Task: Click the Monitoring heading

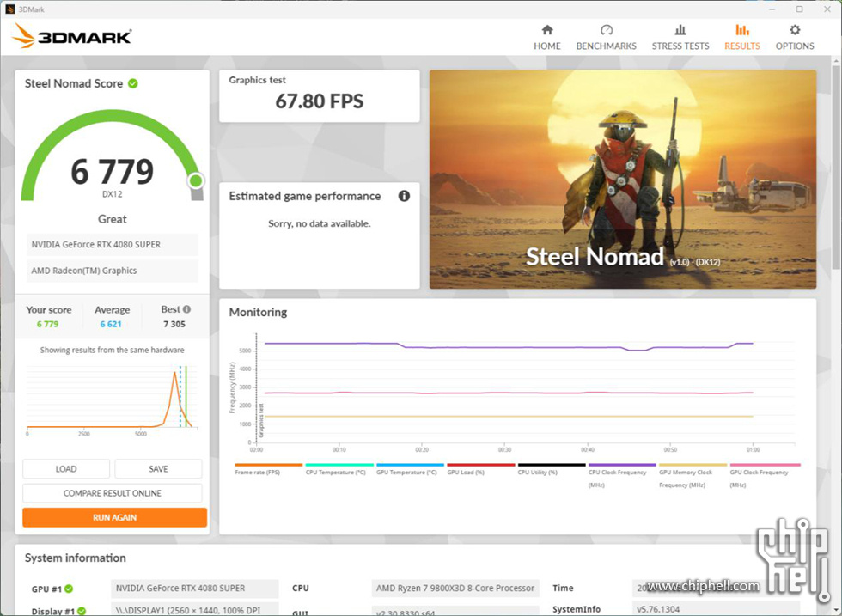Action: (258, 312)
